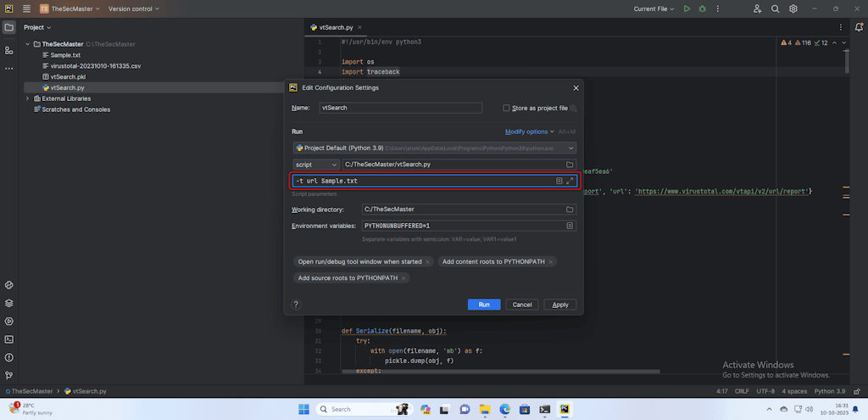Screen dimensions: 868x420
Task: Open TheSecMaster project dropdown in title bar
Action: [x=70, y=8]
